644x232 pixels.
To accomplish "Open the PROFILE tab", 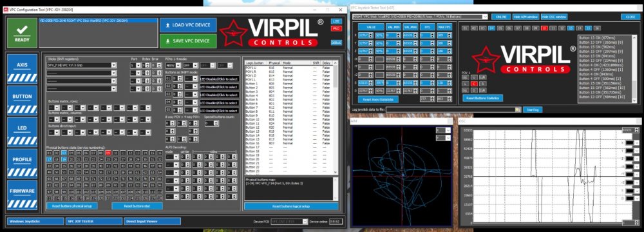I will point(22,163).
